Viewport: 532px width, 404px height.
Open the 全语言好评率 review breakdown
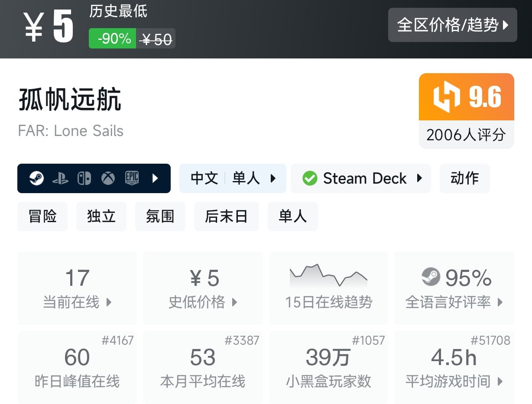point(454,288)
